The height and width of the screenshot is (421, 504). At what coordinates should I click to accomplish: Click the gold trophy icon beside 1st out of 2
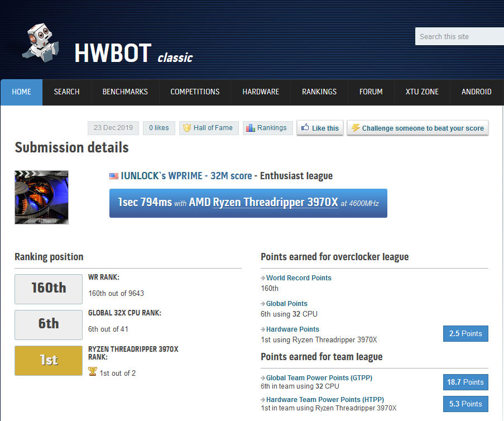tap(93, 371)
